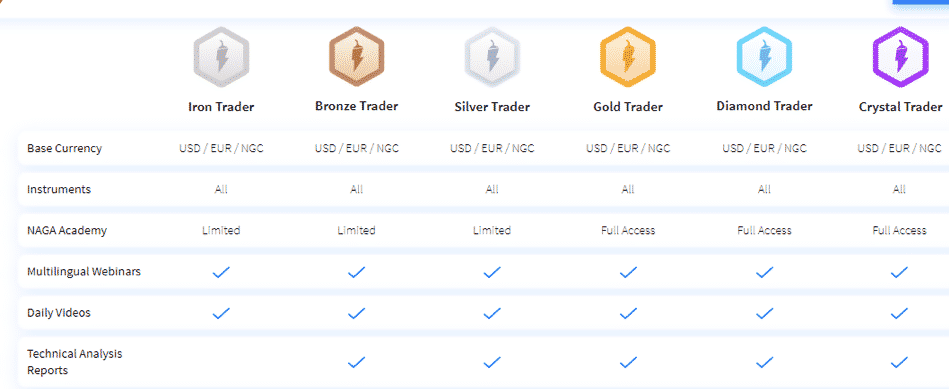Click Limited under Iron Trader
The image size is (949, 389).
[x=221, y=230]
